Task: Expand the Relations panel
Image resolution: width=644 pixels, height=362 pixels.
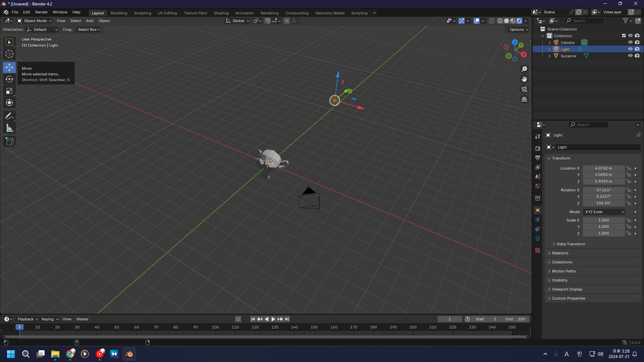Action: pos(560,253)
